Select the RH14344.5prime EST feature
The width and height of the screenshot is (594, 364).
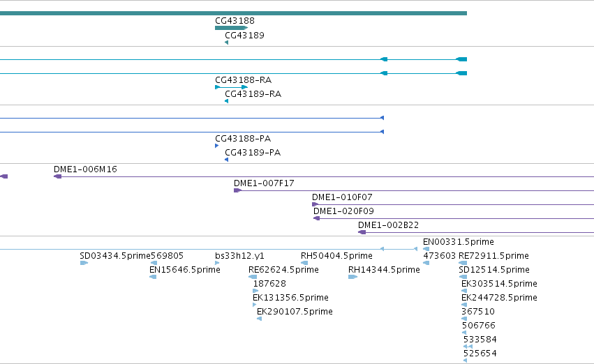click(352, 277)
